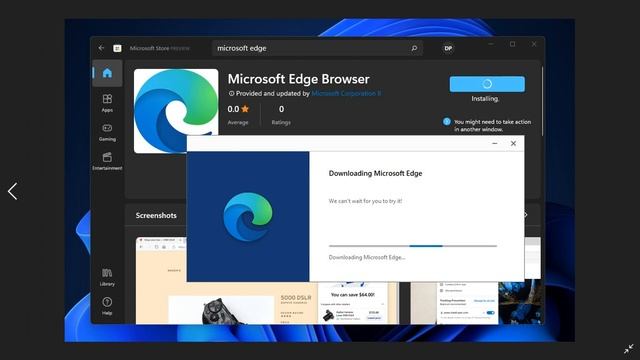Viewport: 640px width, 360px height.
Task: Click the Microsoft Store logo icon
Action: tap(117, 48)
